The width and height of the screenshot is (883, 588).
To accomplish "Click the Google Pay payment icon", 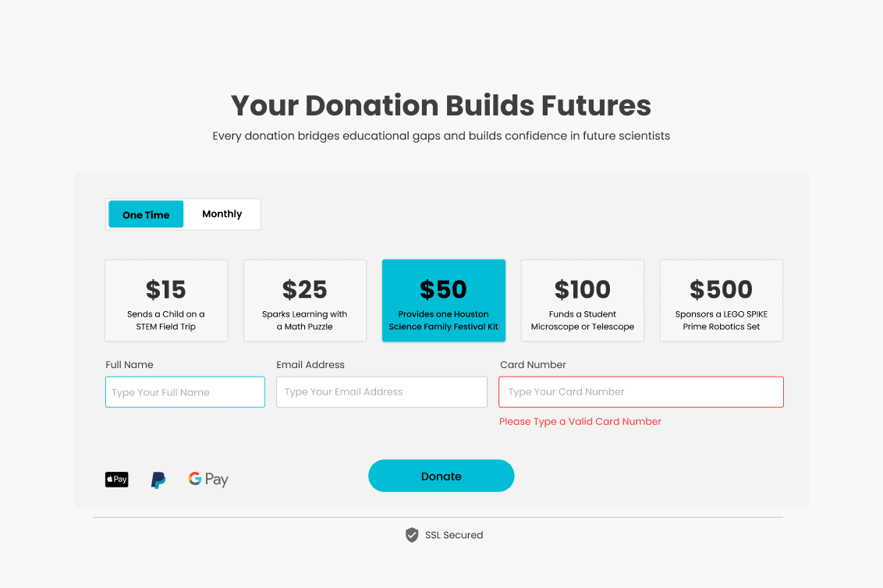I will (x=207, y=479).
